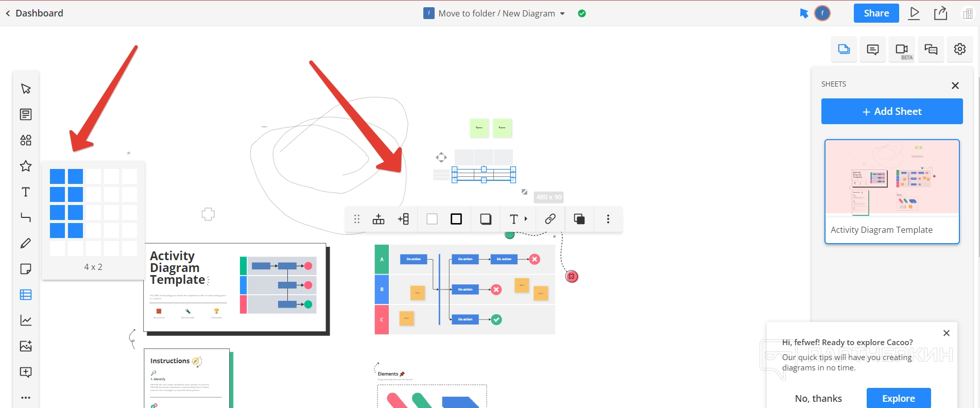Open the shapes library tool
This screenshot has width=980, height=408.
tap(26, 140)
